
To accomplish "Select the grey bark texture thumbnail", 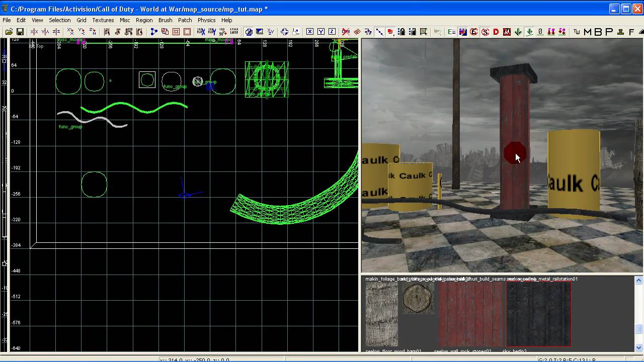I will pyautogui.click(x=382, y=314).
